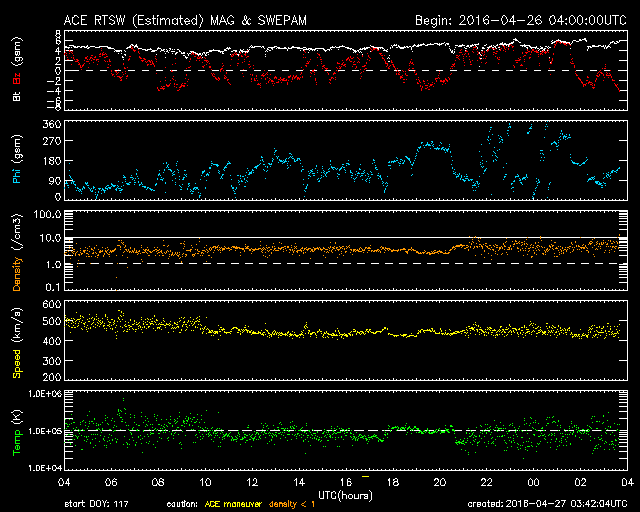
Task: Click the yellow Speed (km/s) axis label
Action: (x=16, y=340)
